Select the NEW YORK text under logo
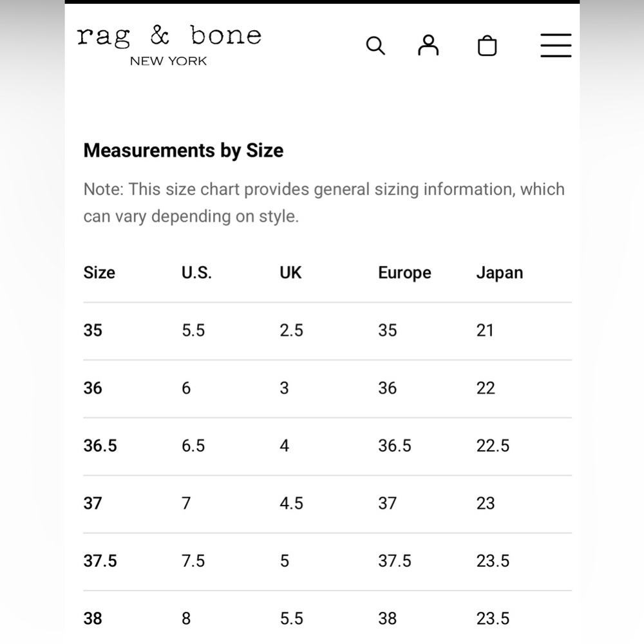 tap(168, 61)
